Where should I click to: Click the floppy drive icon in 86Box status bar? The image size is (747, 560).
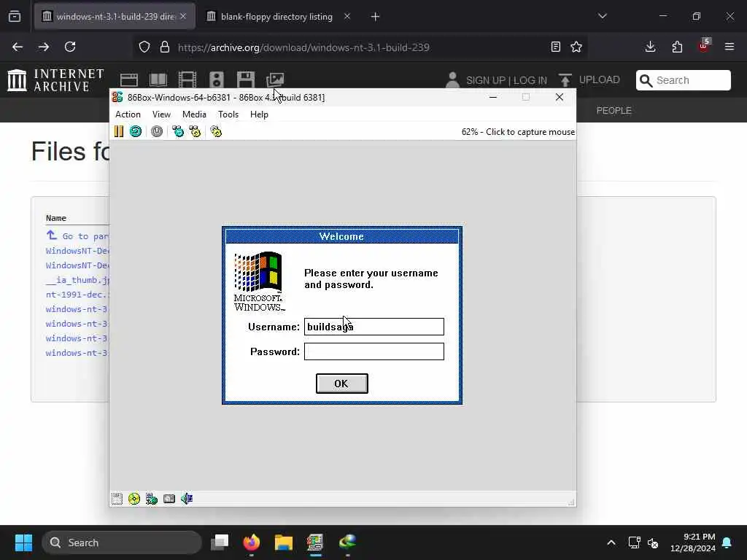coord(117,499)
